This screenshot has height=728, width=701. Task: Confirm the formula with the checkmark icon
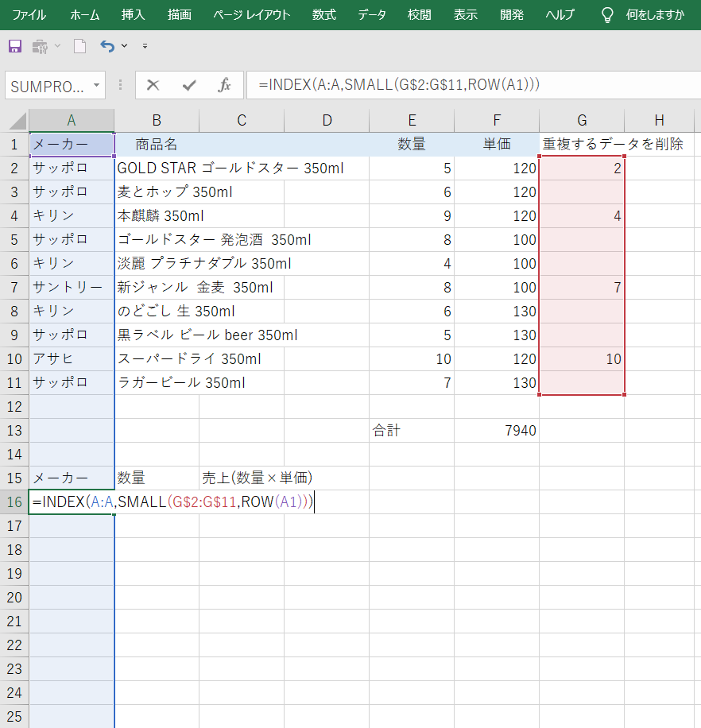click(188, 85)
